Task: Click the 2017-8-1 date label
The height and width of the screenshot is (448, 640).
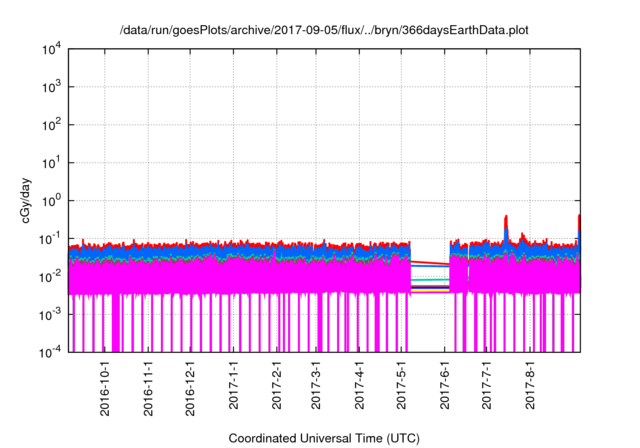Action: pyautogui.click(x=530, y=384)
